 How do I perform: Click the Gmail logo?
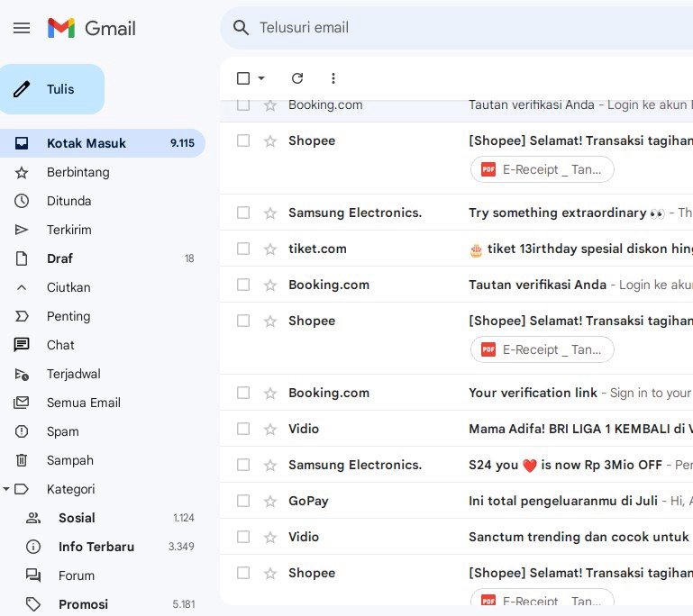click(x=92, y=28)
